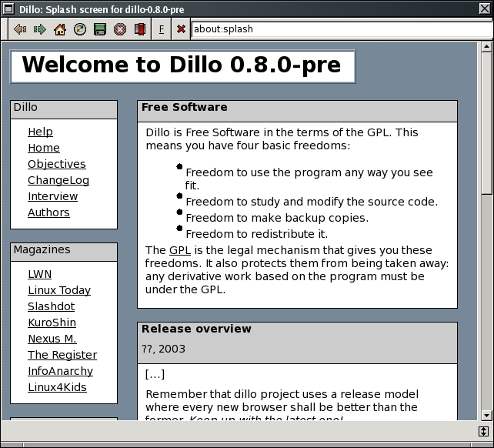Visit the Linux4Kids link
The image size is (494, 448).
57,387
